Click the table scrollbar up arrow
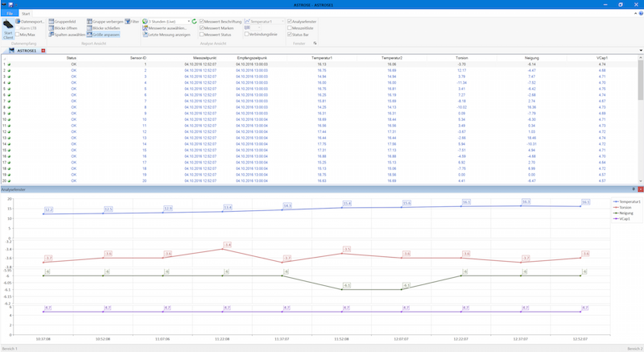Screen dimensions: 644x352 coord(640,58)
